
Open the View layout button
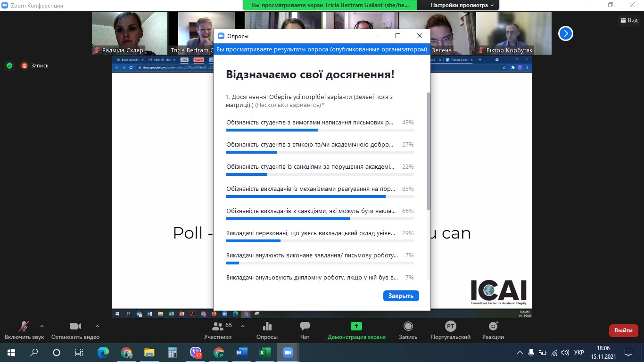pos(628,20)
